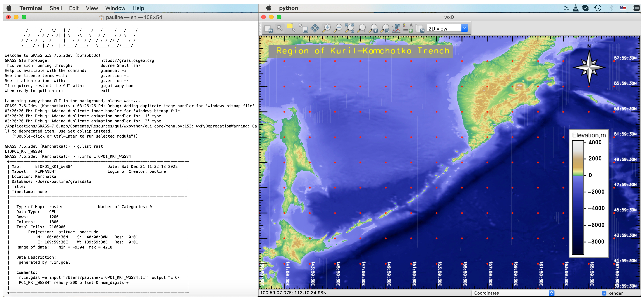644x300 pixels.
Task: Click the Add map elements icon
Action: (x=408, y=28)
